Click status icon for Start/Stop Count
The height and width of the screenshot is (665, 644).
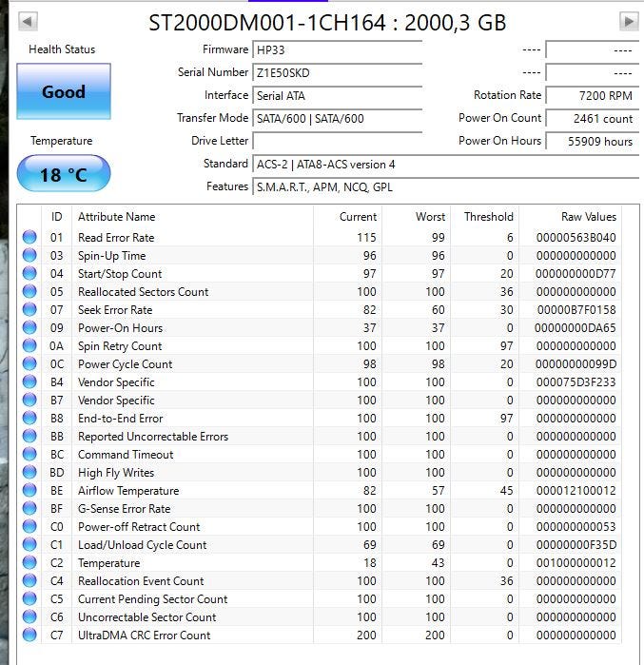[29, 273]
